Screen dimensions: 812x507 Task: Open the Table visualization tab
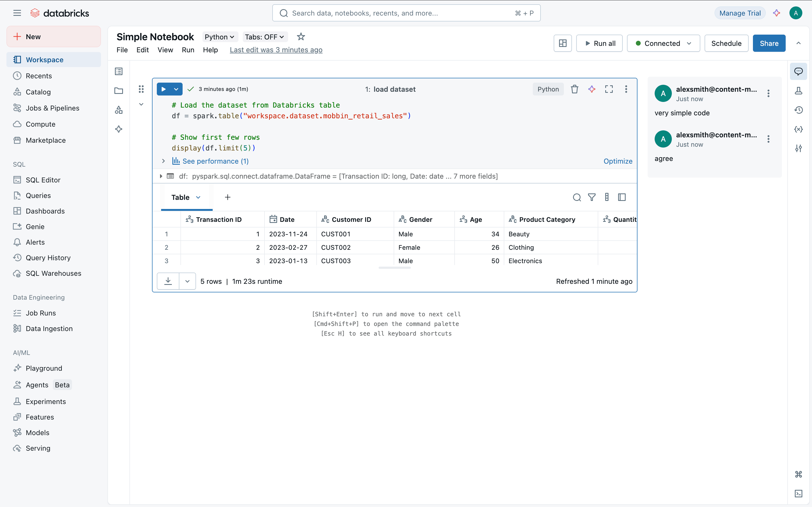(x=180, y=197)
